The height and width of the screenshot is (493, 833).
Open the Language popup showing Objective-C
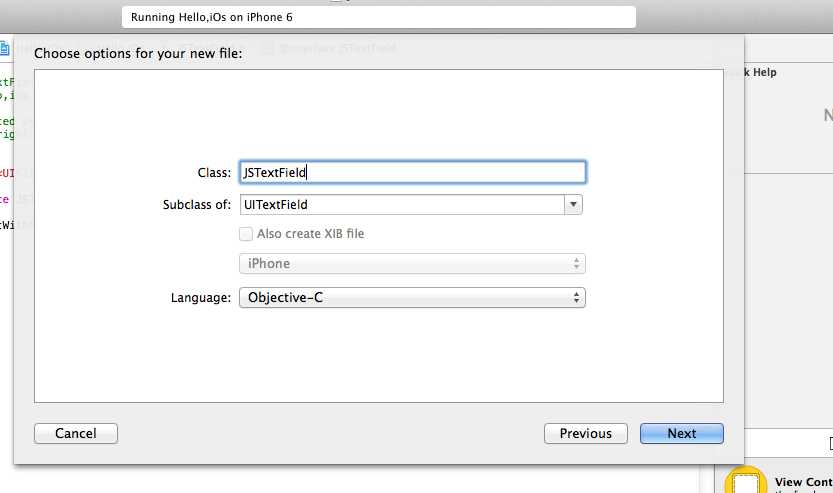tap(412, 298)
